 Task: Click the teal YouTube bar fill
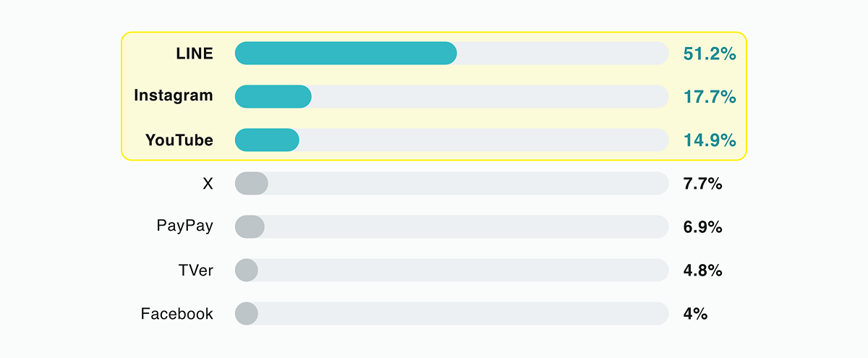[x=267, y=140]
